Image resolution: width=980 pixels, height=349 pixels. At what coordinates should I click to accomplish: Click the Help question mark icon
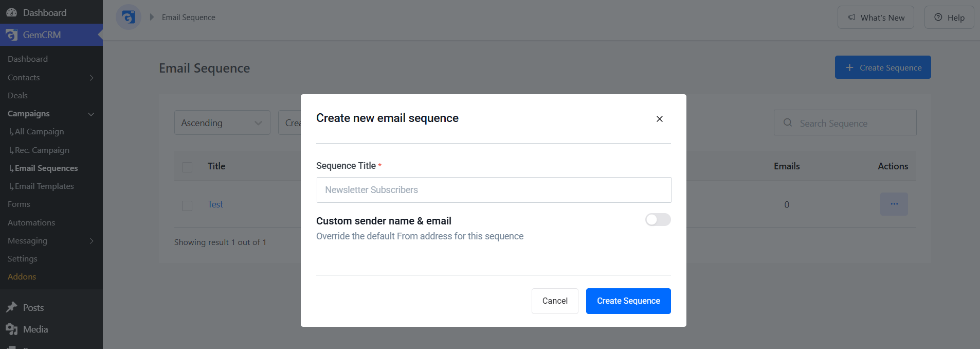point(938,17)
